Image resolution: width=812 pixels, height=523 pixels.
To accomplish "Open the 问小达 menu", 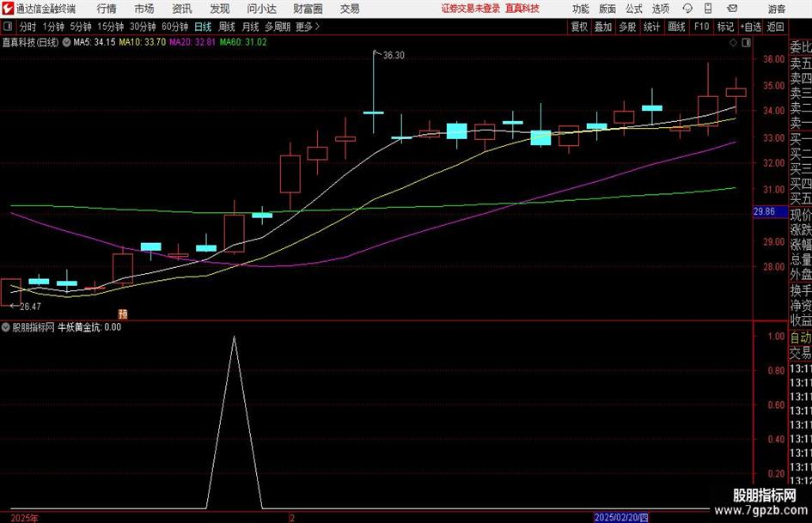I will point(261,9).
